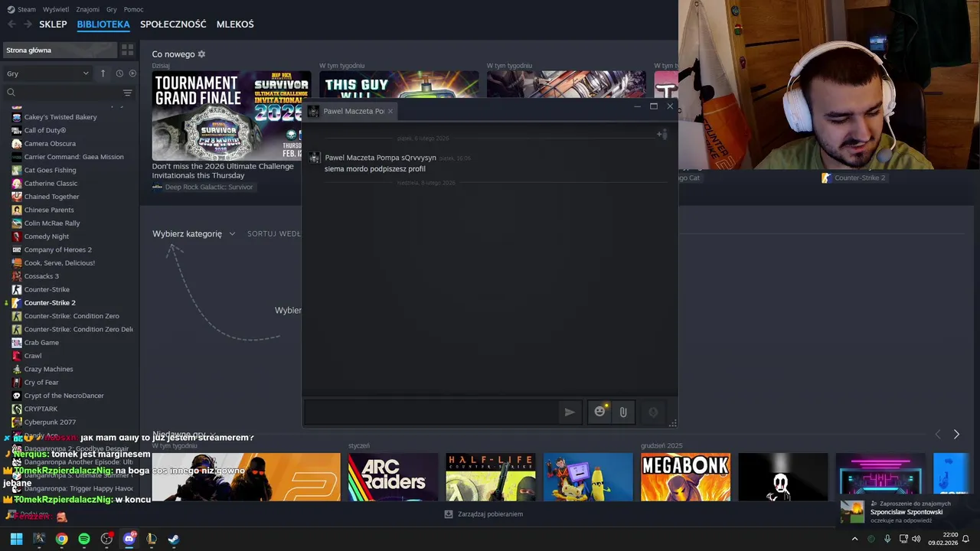Open the Wyświetl menu
The image size is (980, 551).
click(56, 9)
